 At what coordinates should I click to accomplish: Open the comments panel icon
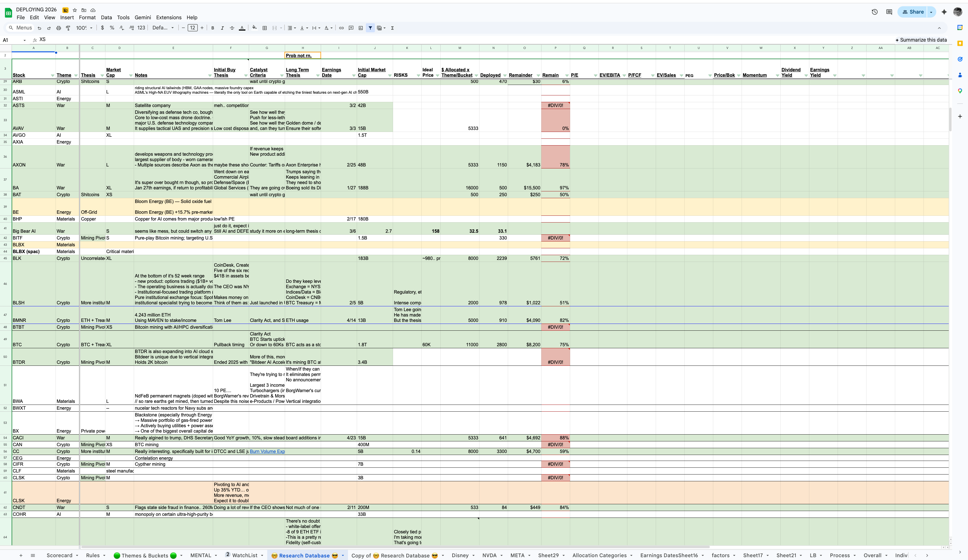pyautogui.click(x=889, y=12)
